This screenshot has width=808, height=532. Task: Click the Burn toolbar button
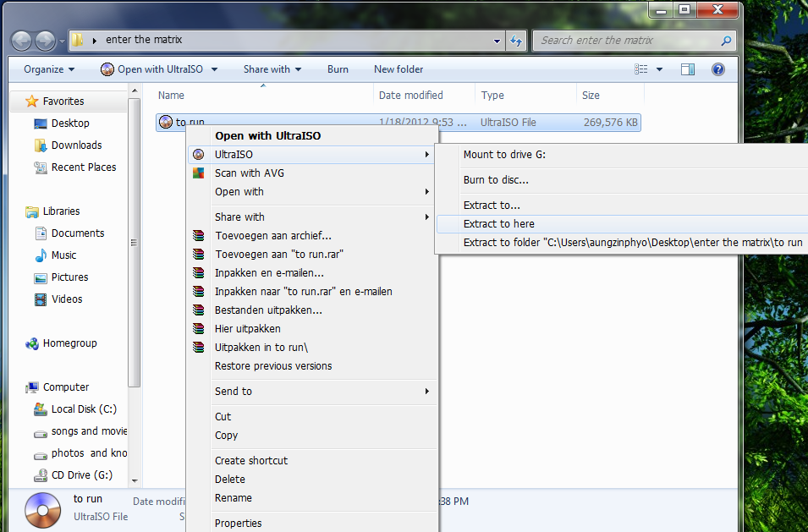tap(338, 69)
